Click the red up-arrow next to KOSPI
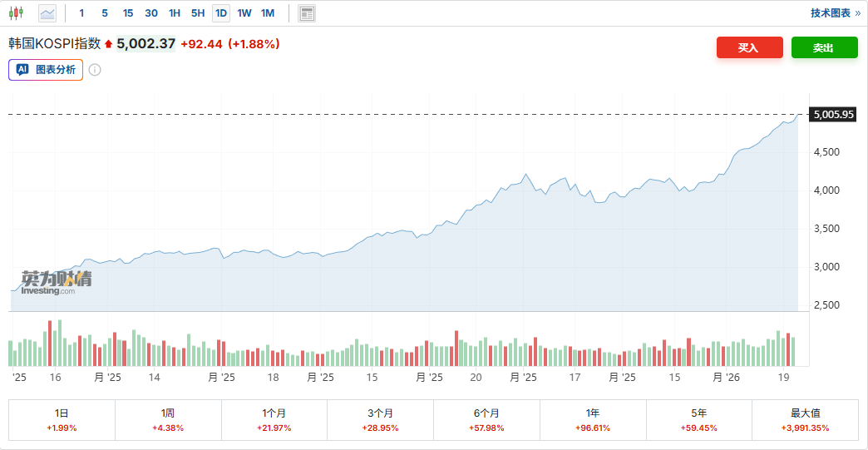Screen dimensions: 868x450 click(108, 44)
